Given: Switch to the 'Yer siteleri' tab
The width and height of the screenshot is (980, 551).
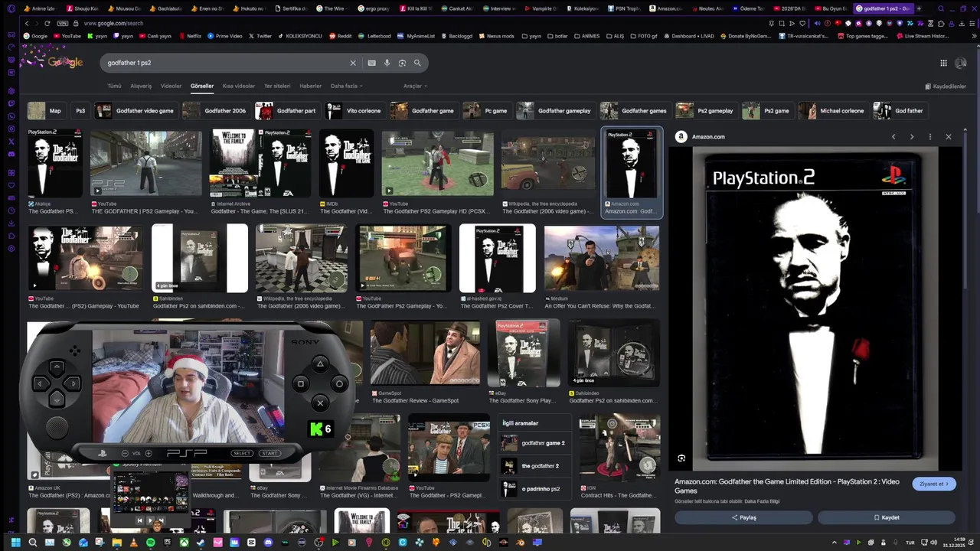Looking at the screenshot, I should point(277,86).
